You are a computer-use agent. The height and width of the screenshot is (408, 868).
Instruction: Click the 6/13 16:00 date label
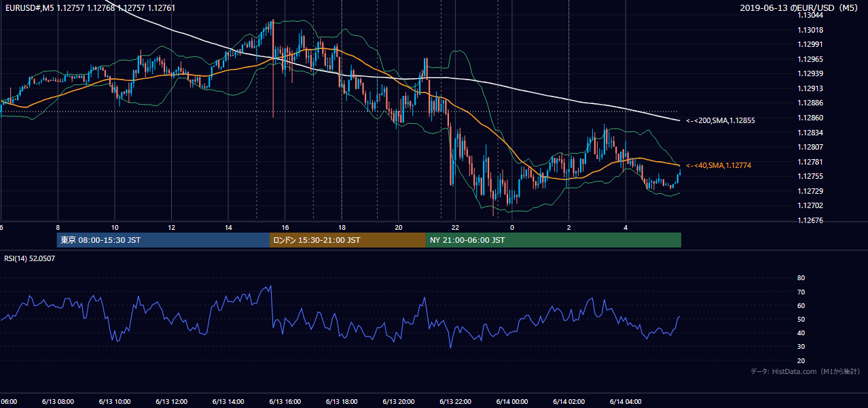pyautogui.click(x=285, y=401)
